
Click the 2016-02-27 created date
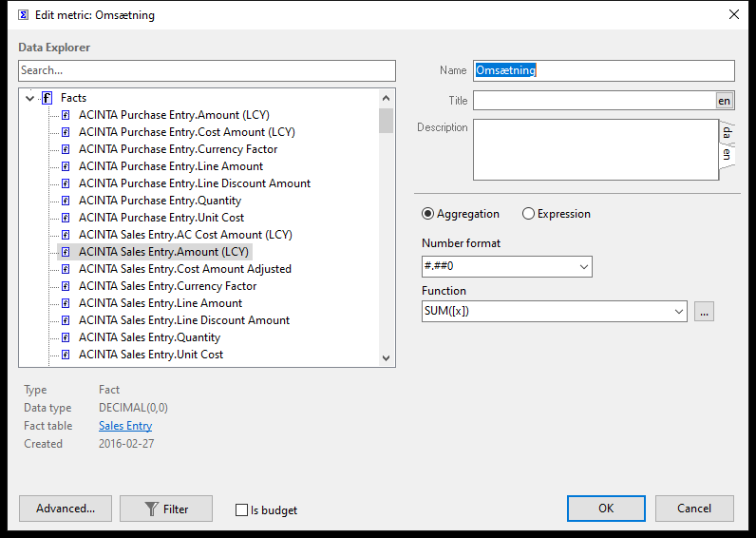[x=126, y=444]
